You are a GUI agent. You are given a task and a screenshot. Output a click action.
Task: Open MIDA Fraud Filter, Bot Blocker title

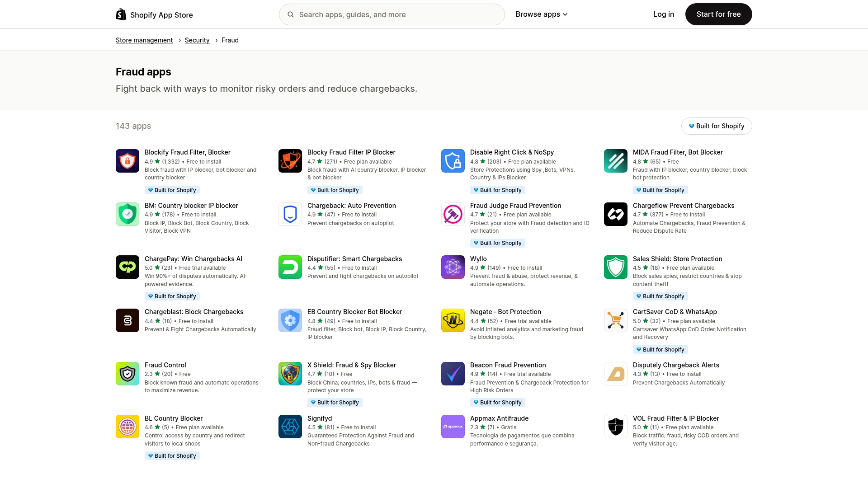[678, 152]
